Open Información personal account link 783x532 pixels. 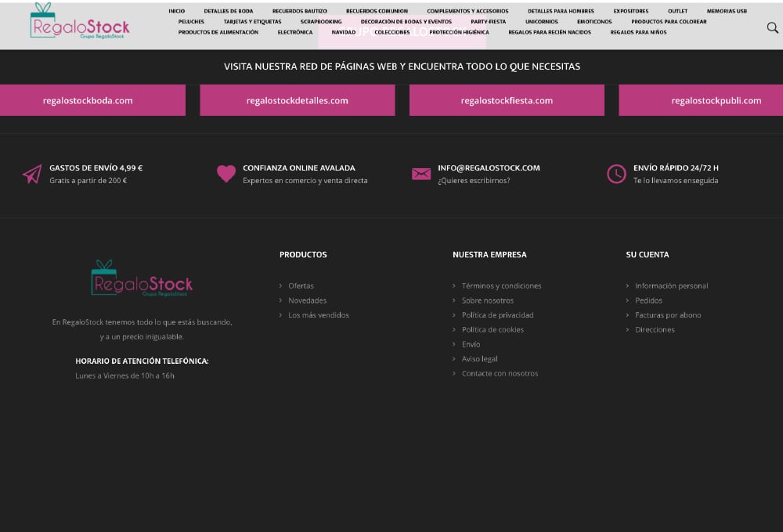671,286
